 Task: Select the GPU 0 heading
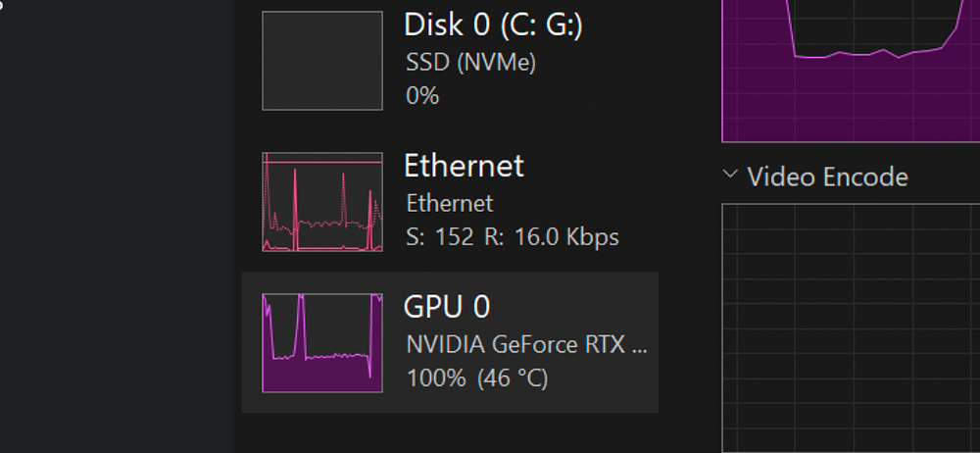coord(446,307)
